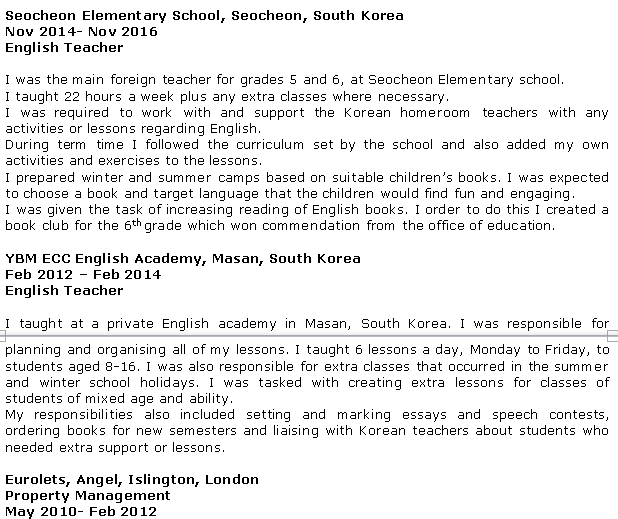The height and width of the screenshot is (519, 618).
Task: Click the 'May 2010- Feb 2012' date line
Action: 81,512
